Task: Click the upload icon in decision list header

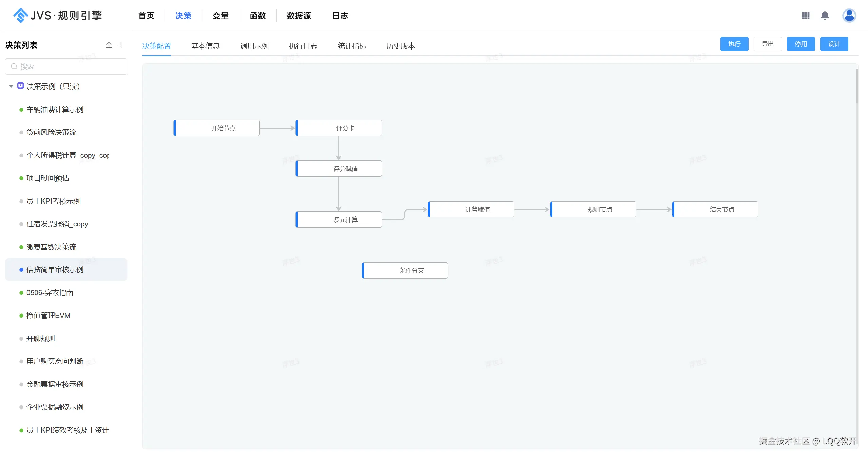Action: click(109, 45)
